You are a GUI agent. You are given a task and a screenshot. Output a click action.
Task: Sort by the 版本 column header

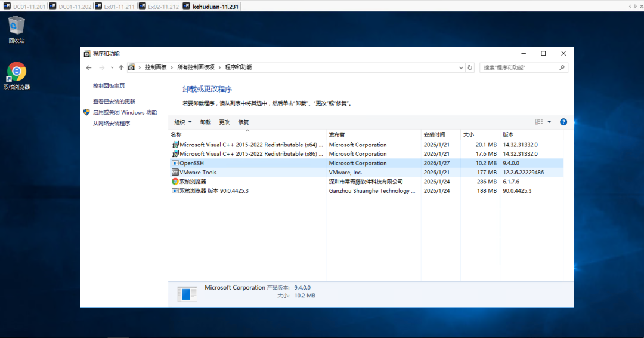tap(531, 134)
